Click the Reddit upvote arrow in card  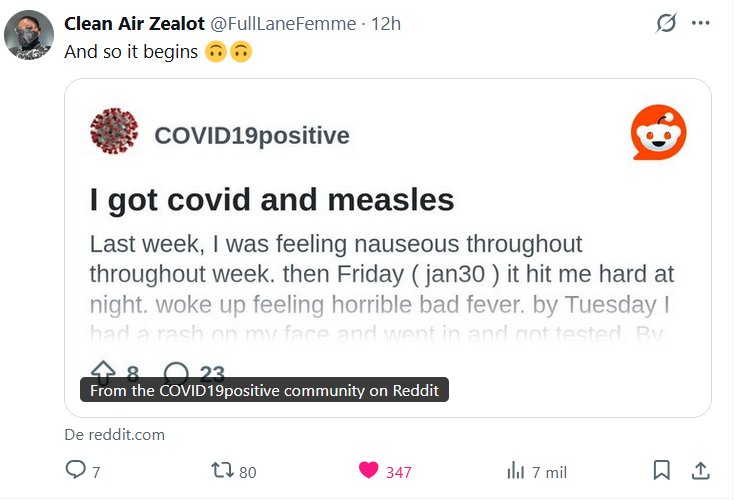point(103,372)
